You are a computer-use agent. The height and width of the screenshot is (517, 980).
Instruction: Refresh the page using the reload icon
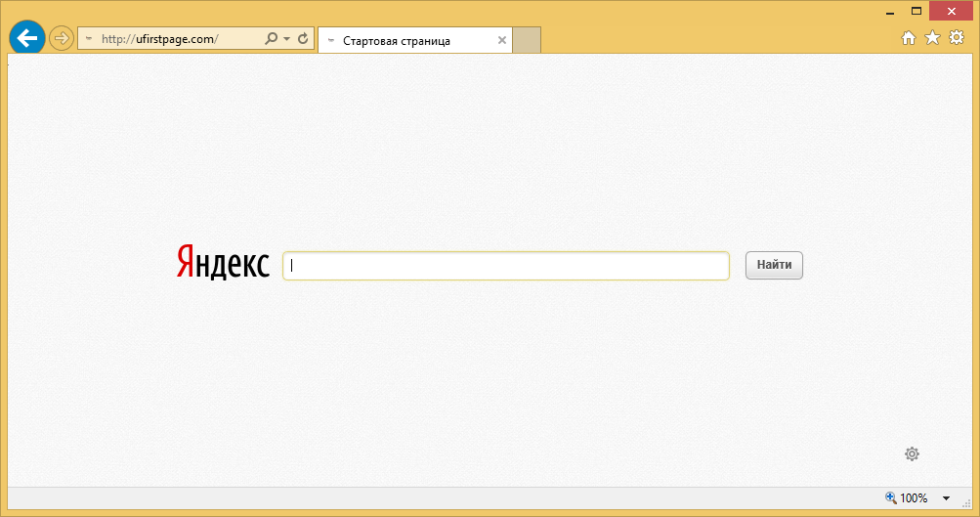[303, 39]
